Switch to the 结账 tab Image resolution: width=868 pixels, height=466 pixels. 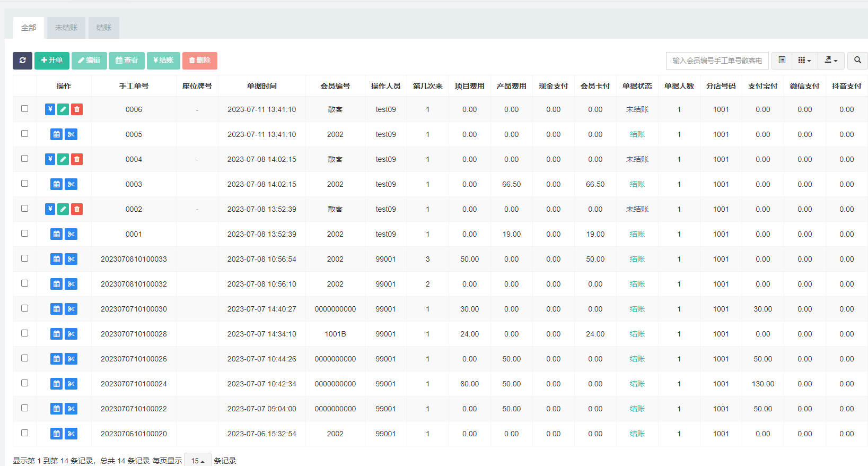(x=104, y=28)
